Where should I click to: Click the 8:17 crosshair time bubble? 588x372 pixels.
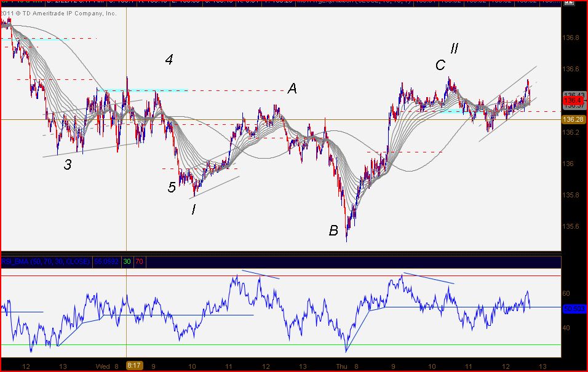click(x=134, y=366)
